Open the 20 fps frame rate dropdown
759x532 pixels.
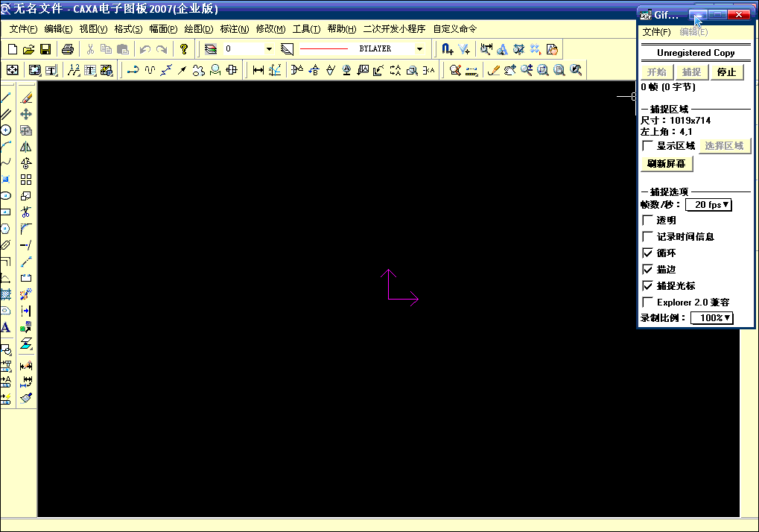[x=708, y=205]
